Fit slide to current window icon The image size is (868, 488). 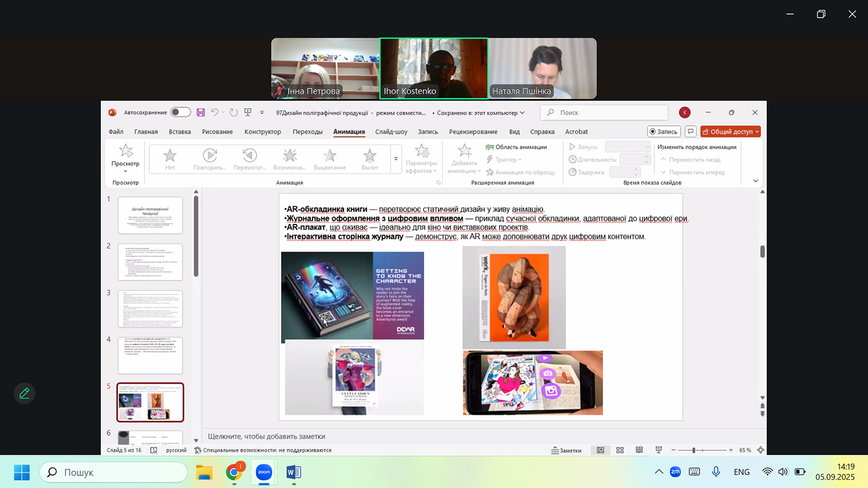(x=761, y=450)
